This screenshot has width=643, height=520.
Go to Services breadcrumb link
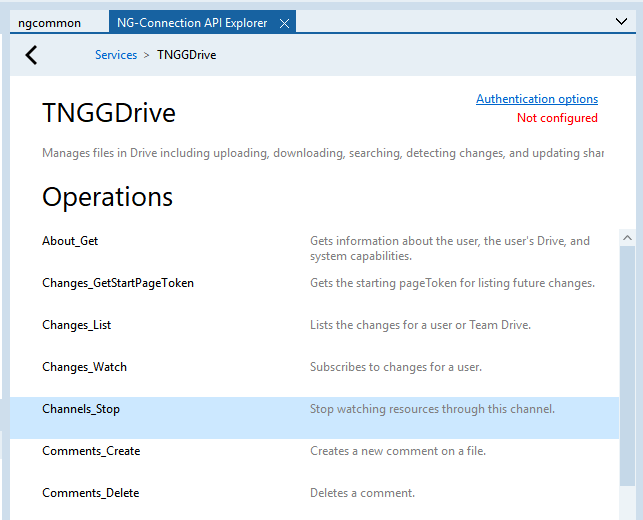116,55
